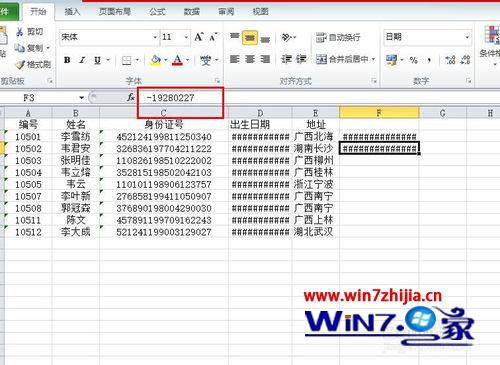Open the fill color dropdown arrow
This screenshot has width=500, height=365.
(166, 60)
